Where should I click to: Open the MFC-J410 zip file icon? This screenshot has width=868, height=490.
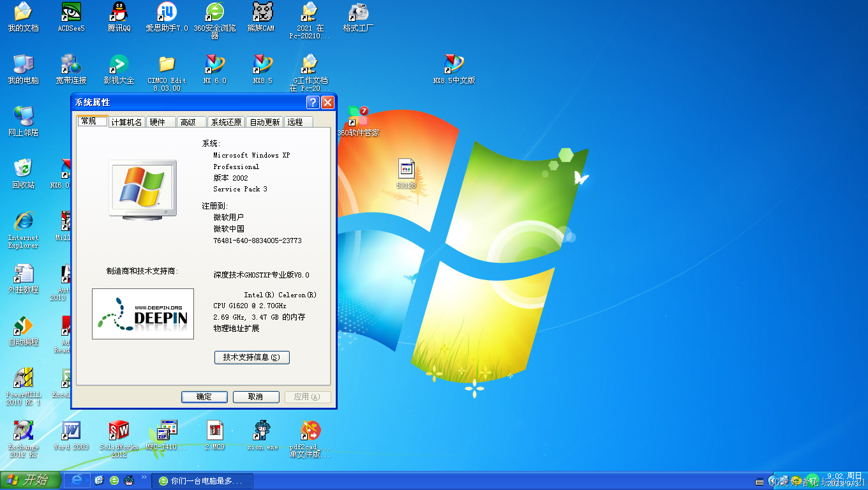[167, 436]
